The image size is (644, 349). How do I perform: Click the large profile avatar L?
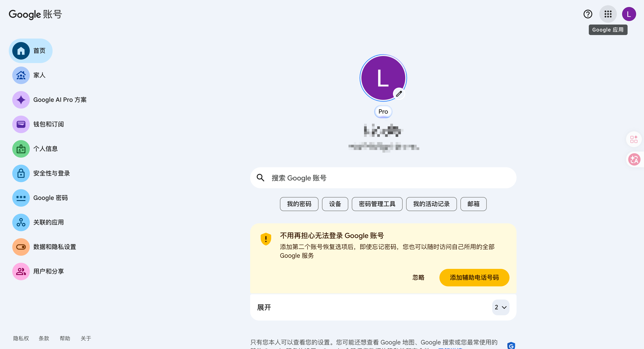(383, 78)
